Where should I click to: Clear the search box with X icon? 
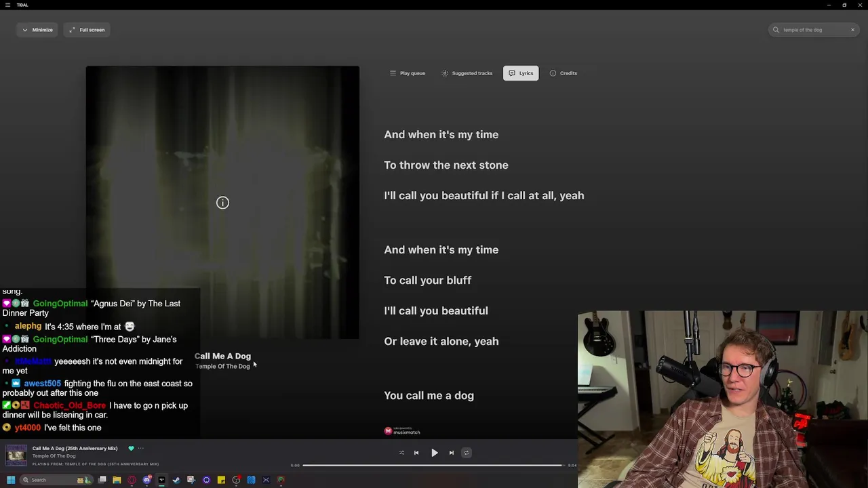click(x=852, y=30)
